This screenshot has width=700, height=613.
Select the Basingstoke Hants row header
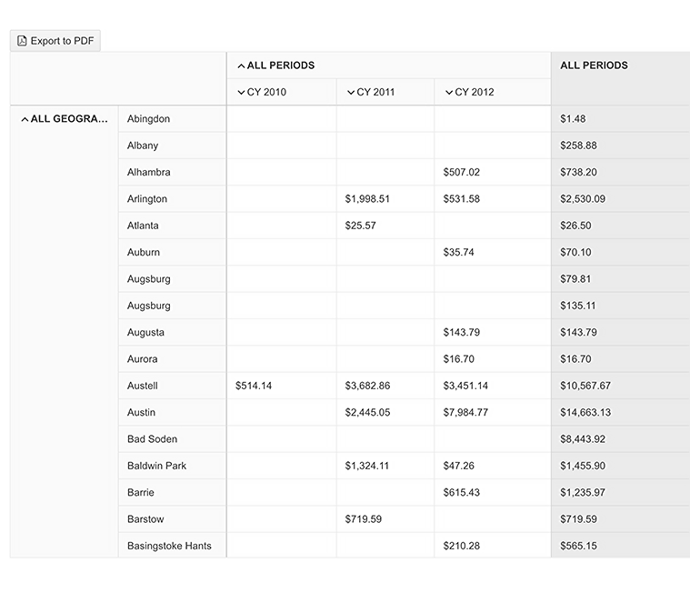pos(169,546)
